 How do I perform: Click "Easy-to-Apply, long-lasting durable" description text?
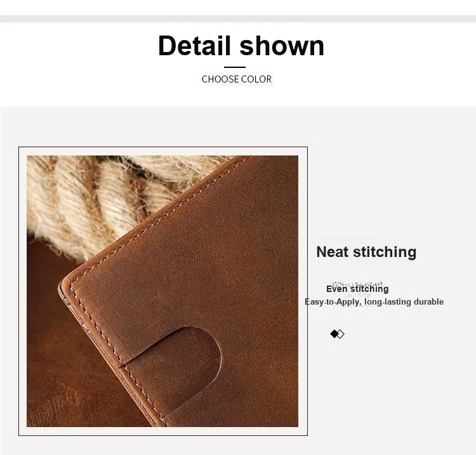374,301
